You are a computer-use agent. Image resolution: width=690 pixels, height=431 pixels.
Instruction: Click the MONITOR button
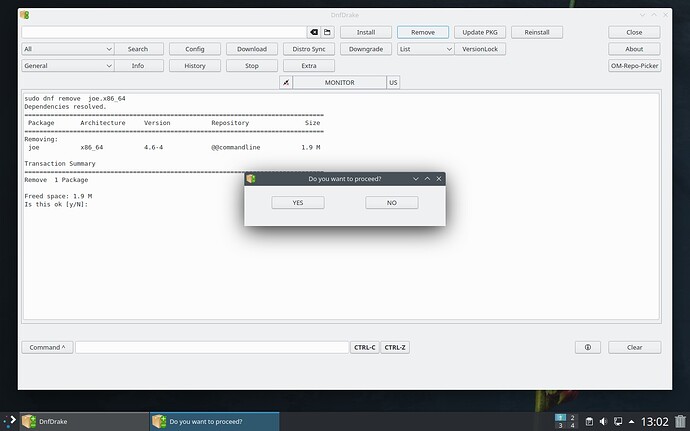coord(339,82)
